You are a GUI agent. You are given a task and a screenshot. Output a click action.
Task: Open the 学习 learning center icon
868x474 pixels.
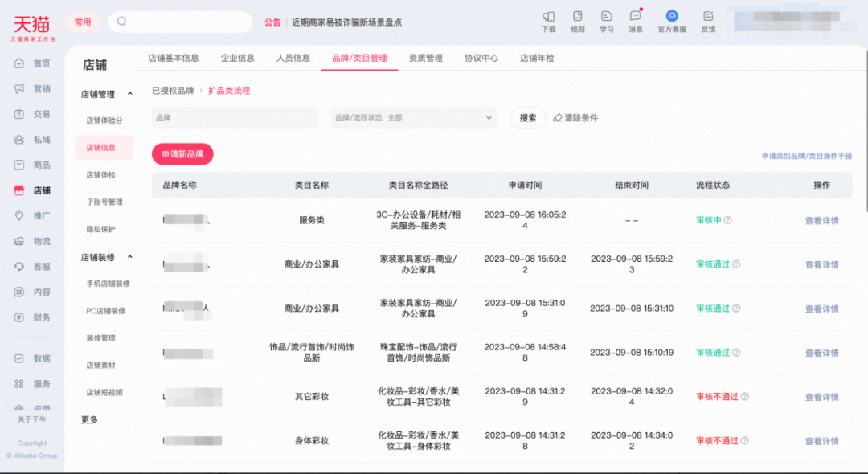(605, 22)
